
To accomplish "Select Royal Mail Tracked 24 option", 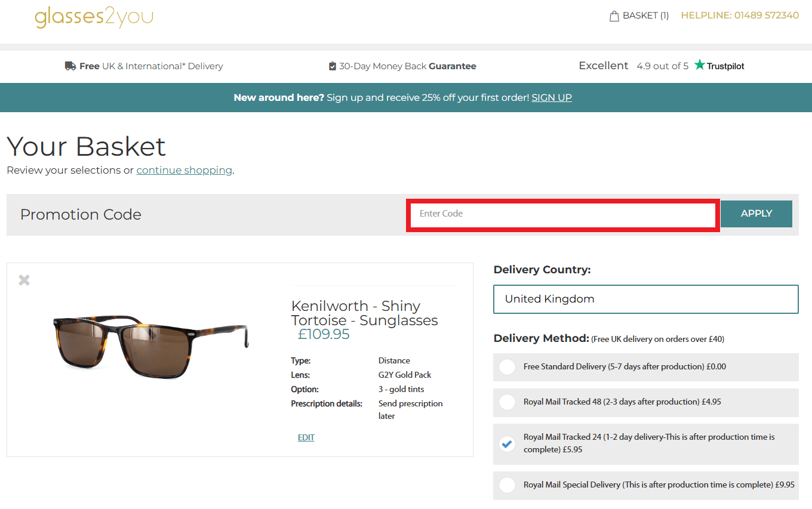I will [646, 443].
